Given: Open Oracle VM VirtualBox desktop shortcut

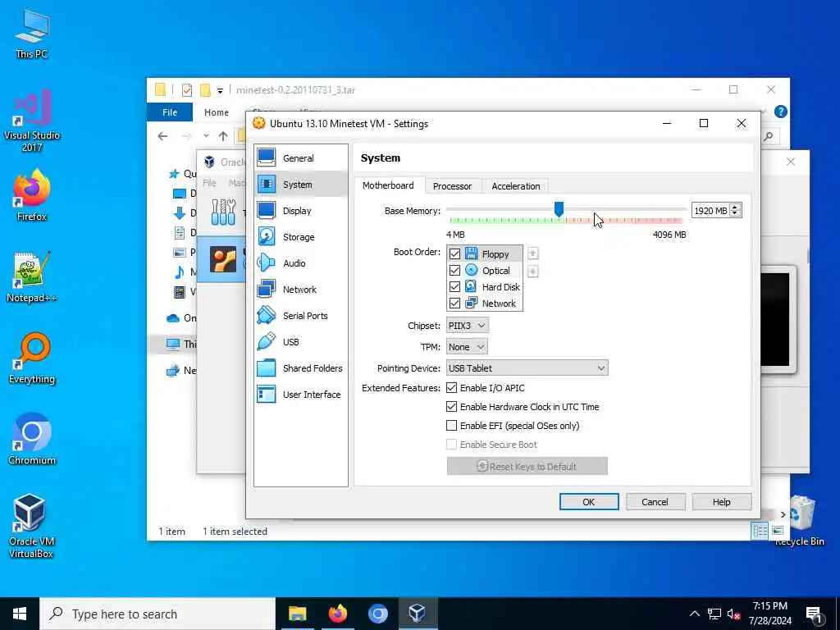Looking at the screenshot, I should [x=32, y=526].
